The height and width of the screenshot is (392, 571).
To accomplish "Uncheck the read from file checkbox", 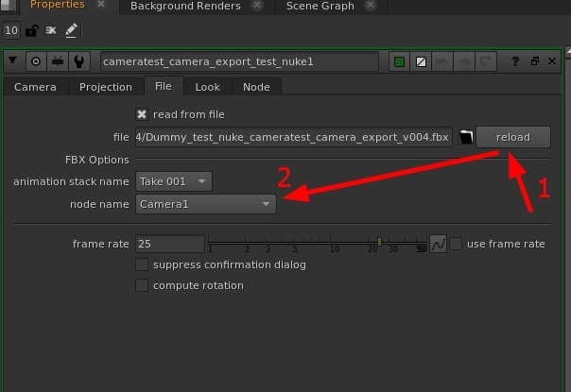I will coord(142,114).
